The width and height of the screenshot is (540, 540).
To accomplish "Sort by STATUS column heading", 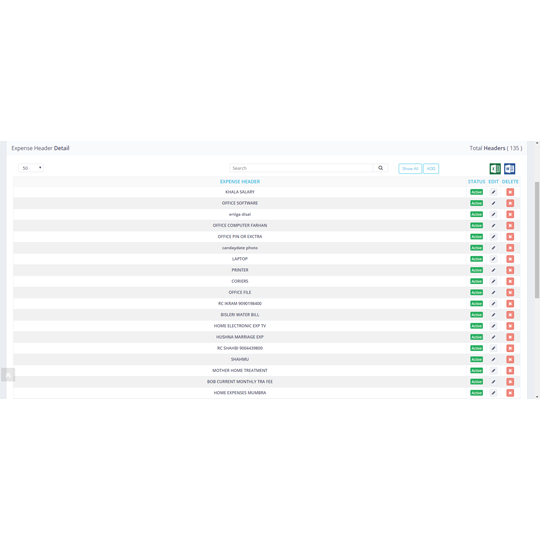I will coord(476,181).
